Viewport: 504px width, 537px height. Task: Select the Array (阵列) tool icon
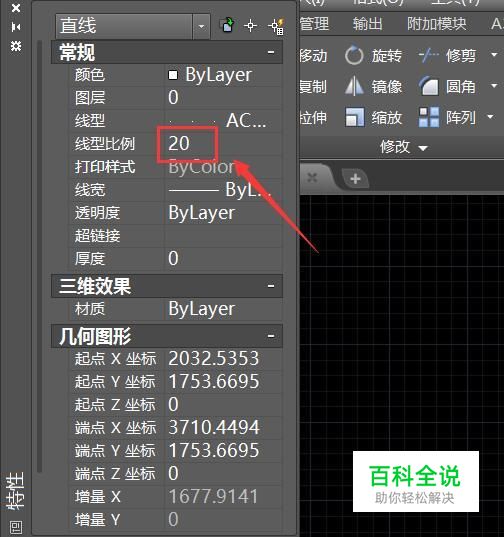pos(429,117)
